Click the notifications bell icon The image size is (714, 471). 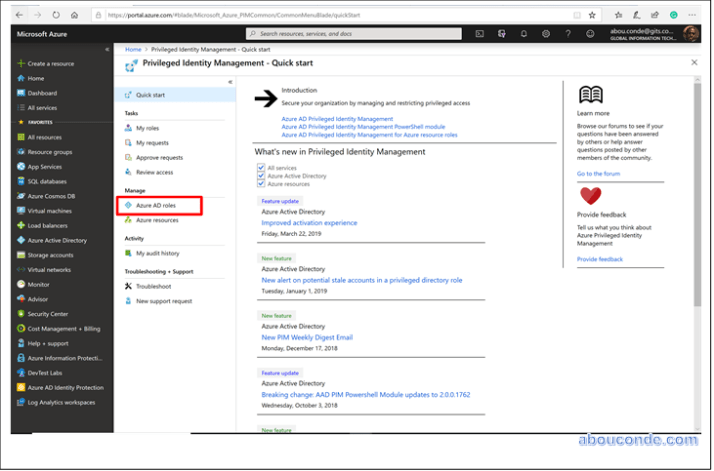point(524,33)
